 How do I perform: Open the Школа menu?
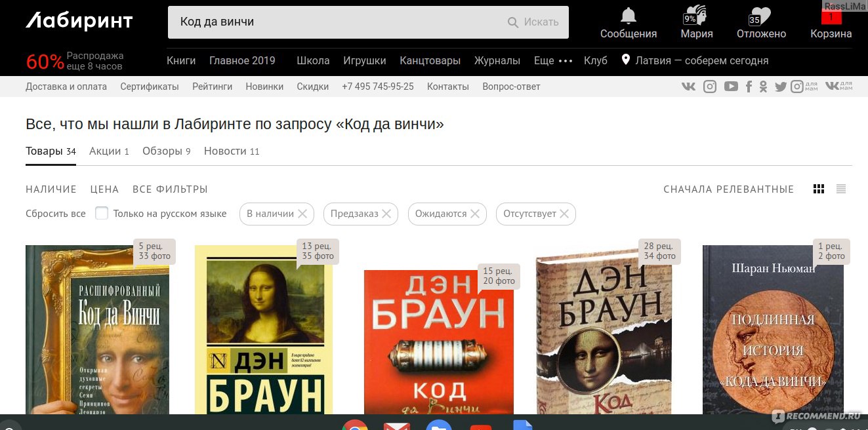click(313, 60)
